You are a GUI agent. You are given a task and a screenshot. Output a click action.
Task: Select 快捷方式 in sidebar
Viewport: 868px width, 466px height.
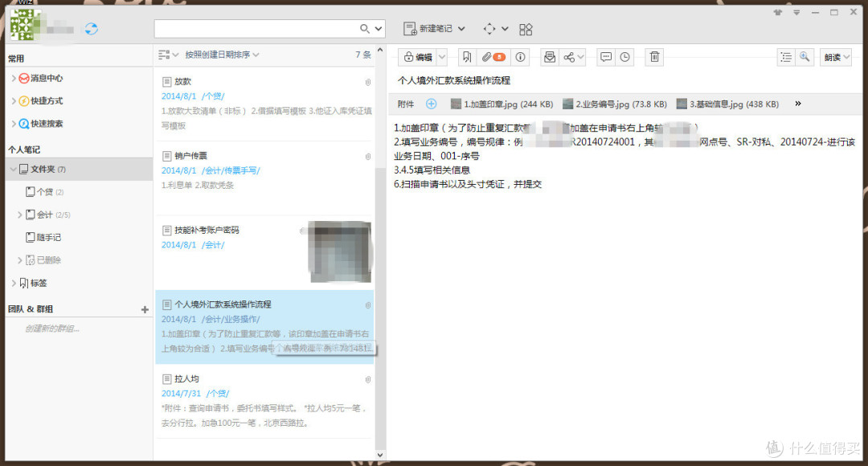click(x=47, y=100)
